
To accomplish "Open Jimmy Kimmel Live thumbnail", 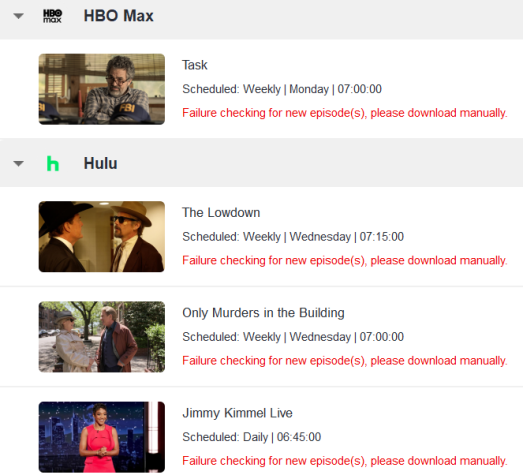I will coord(102,437).
